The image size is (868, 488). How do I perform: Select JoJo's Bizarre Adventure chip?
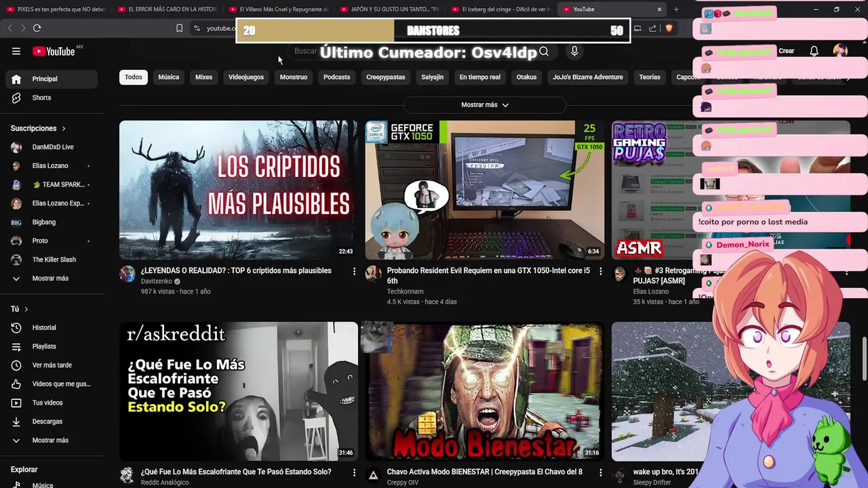588,77
